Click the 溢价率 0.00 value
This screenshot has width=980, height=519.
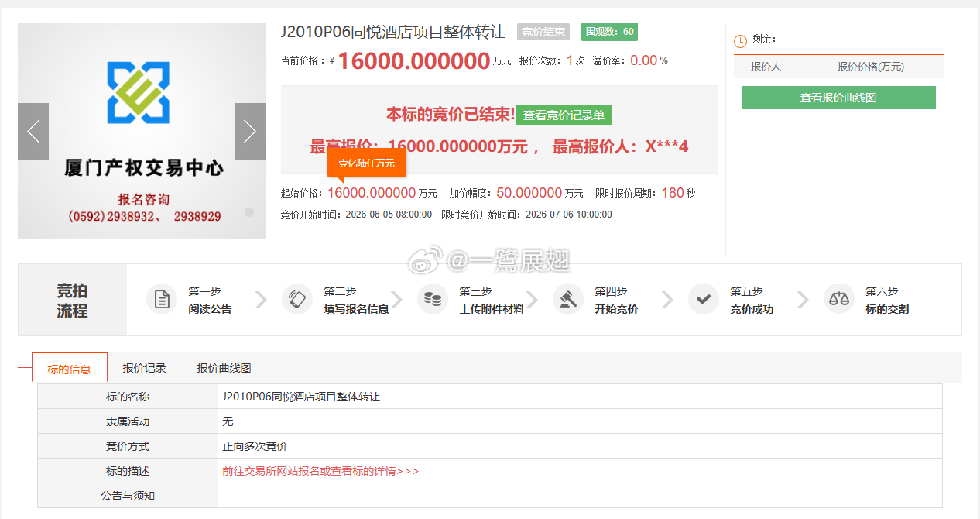tap(643, 60)
